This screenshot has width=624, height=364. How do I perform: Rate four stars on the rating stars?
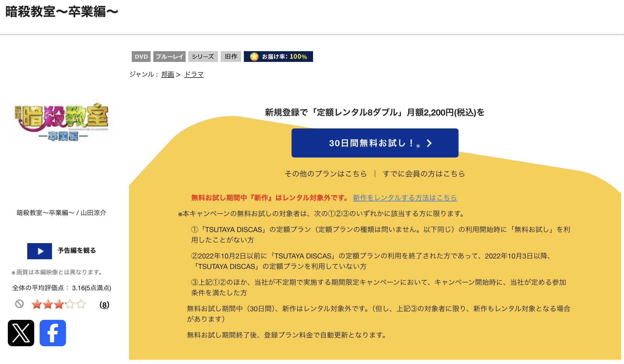click(70, 304)
